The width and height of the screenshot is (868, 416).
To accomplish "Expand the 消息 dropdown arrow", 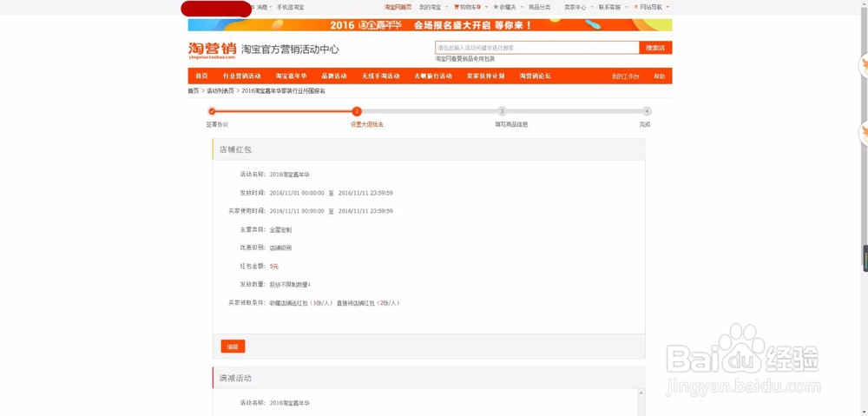I will (x=271, y=7).
